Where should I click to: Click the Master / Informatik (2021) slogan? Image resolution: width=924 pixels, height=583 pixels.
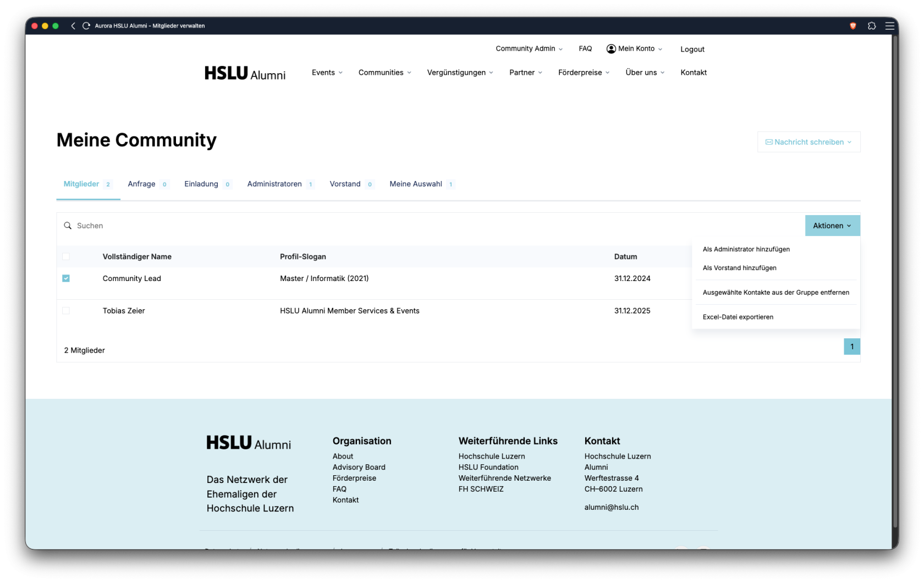coord(324,279)
